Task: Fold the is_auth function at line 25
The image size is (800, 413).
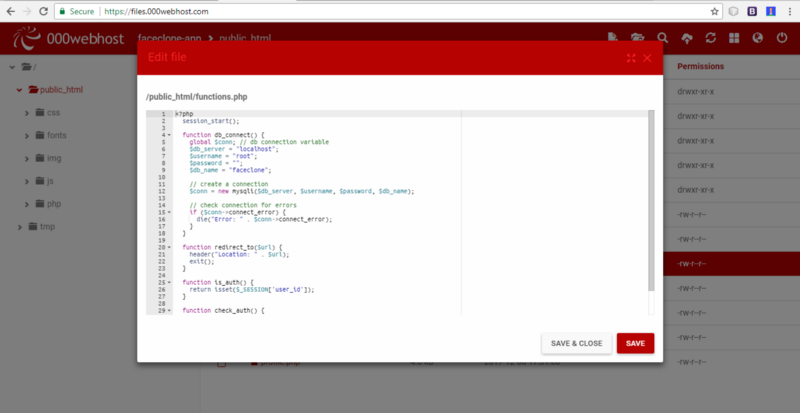Action: (x=169, y=282)
